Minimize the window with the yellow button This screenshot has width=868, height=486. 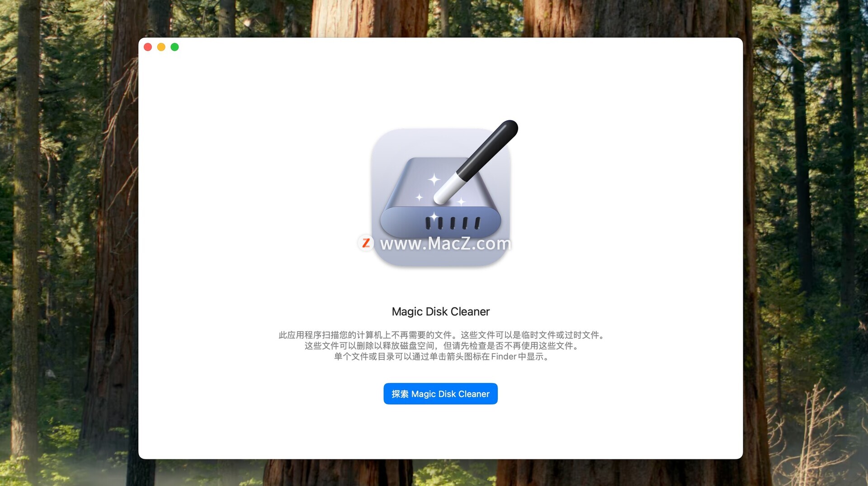click(x=161, y=47)
